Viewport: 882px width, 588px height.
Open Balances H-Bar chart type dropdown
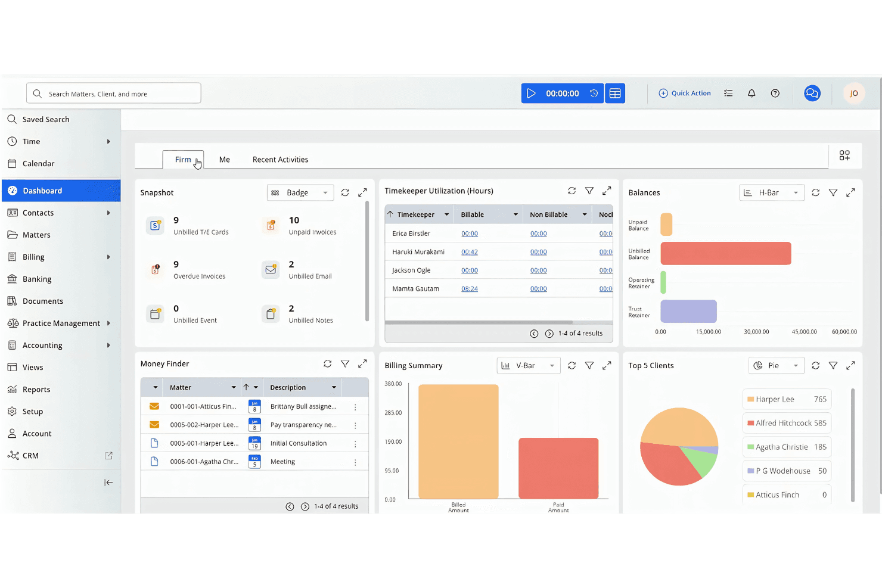point(772,193)
